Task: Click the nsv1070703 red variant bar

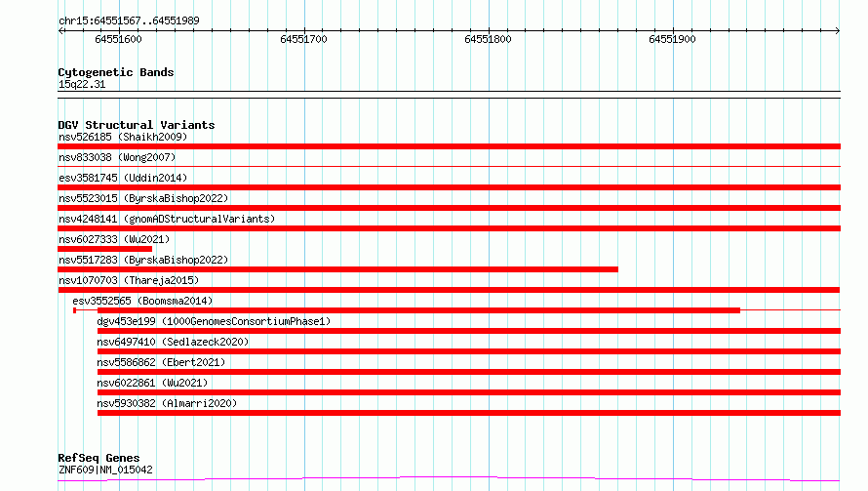Action: [x=449, y=290]
